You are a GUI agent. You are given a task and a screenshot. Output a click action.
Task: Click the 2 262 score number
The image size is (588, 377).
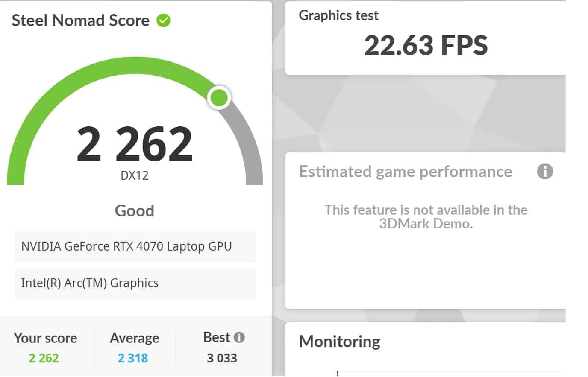tap(135, 144)
